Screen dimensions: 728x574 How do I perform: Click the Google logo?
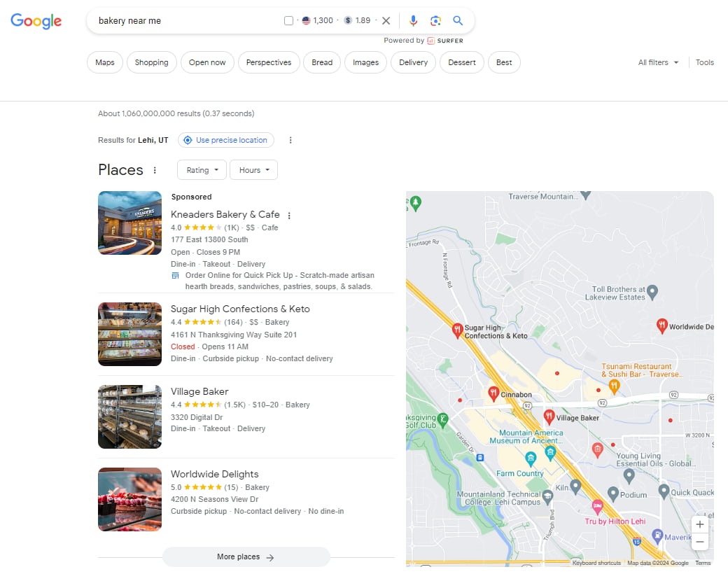pos(36,22)
